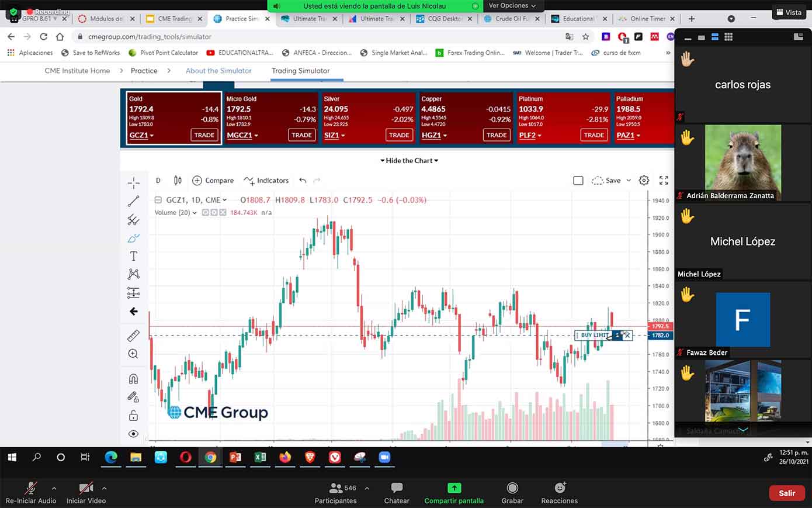The height and width of the screenshot is (508, 812).
Task: Collapse the GCZ1 legend box
Action: 158,200
